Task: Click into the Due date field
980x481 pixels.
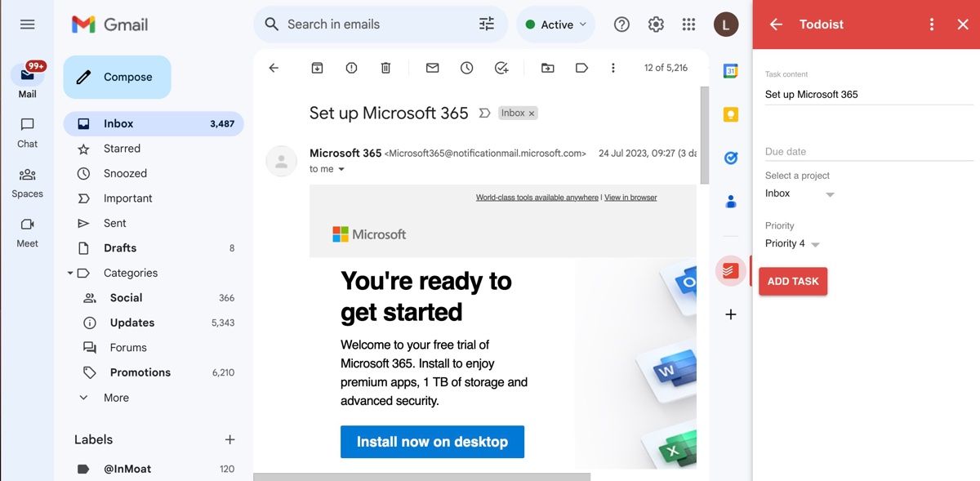Action: (868, 152)
